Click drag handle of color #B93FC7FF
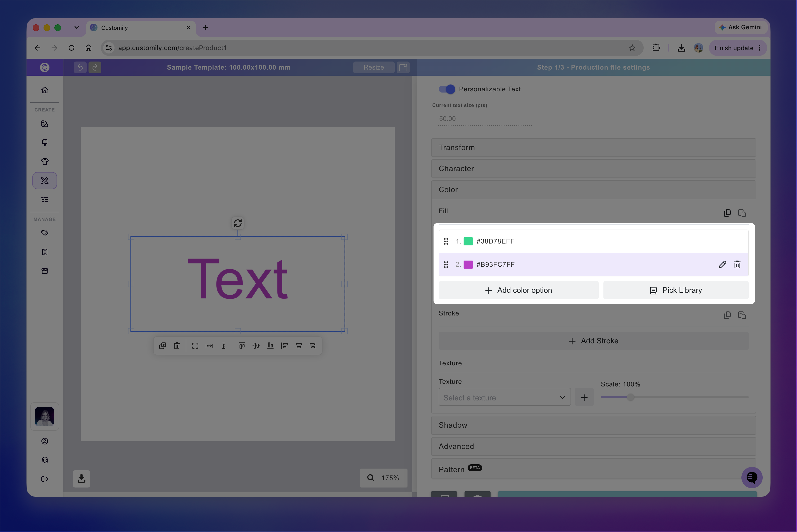Screen dimensions: 797x532 (x=446, y=265)
